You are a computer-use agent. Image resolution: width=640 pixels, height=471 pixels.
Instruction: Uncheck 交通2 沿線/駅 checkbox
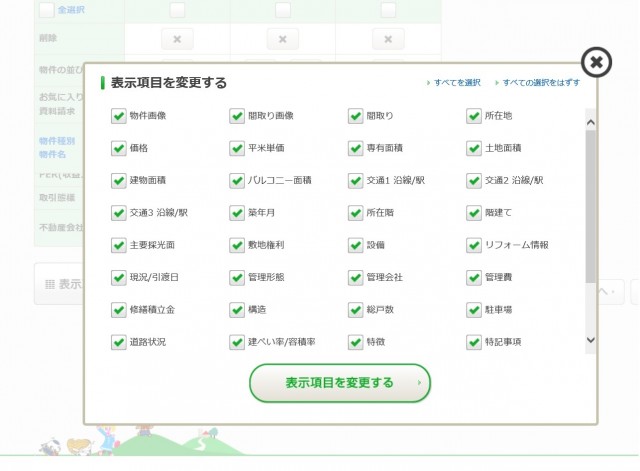pyautogui.click(x=474, y=180)
